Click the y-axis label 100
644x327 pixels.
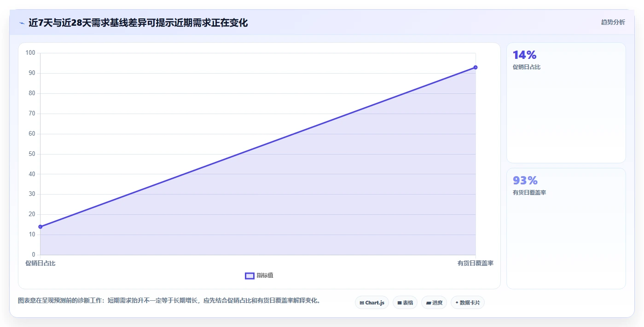30,53
